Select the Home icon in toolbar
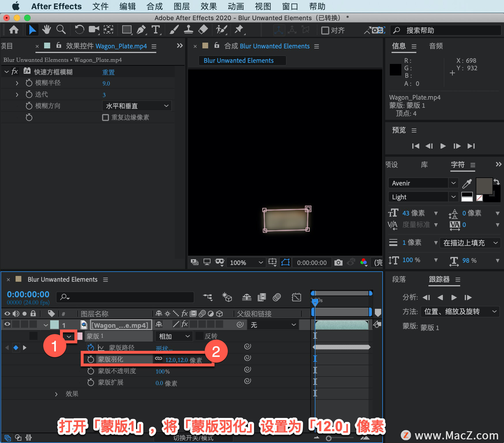The height and width of the screenshot is (443, 504). 14,30
